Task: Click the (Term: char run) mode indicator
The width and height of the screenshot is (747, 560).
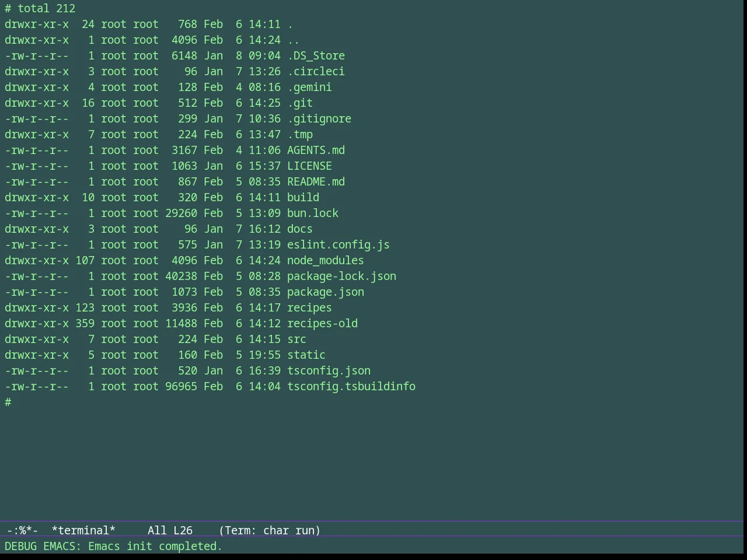Action: tap(270, 531)
